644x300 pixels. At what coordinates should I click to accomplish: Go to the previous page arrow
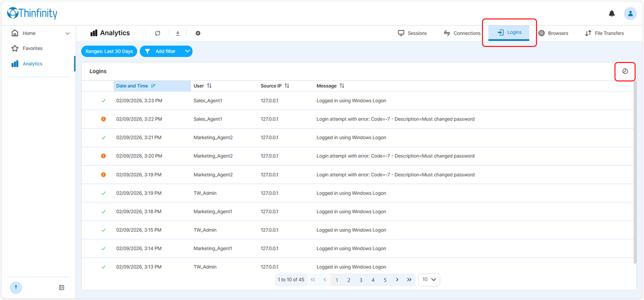click(325, 280)
